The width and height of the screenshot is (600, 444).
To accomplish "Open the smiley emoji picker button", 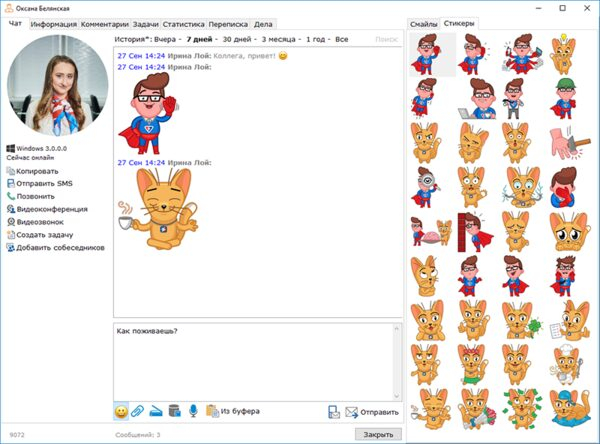I will [121, 411].
